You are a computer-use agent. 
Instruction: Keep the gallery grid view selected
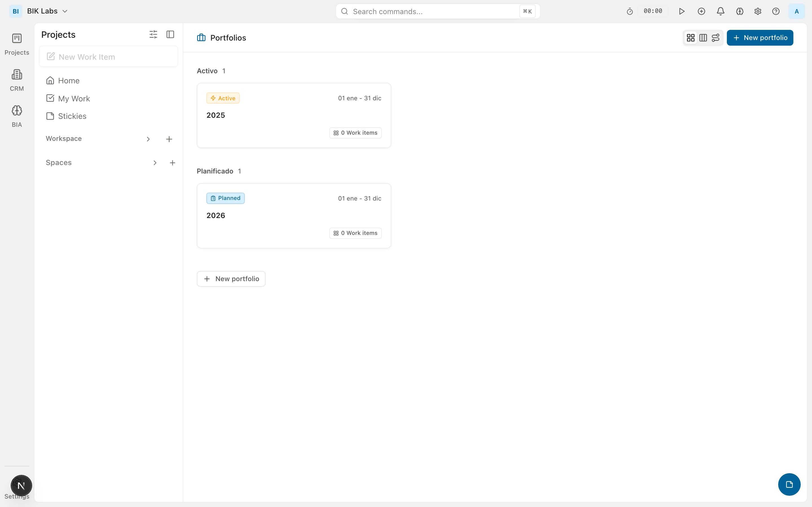click(690, 37)
